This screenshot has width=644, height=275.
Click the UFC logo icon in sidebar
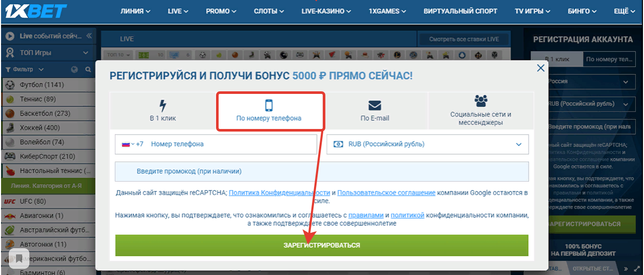click(10, 201)
